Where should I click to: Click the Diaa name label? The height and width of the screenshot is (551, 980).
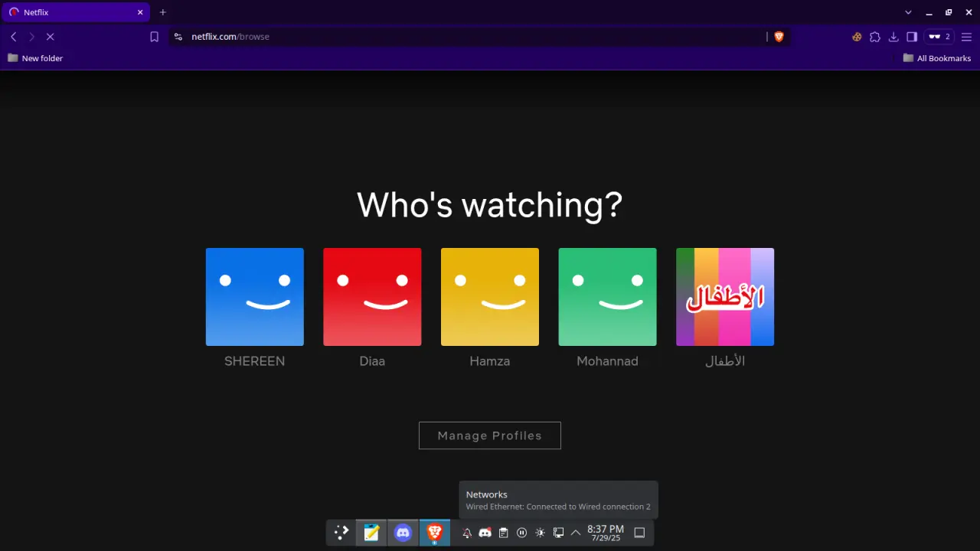pyautogui.click(x=372, y=361)
